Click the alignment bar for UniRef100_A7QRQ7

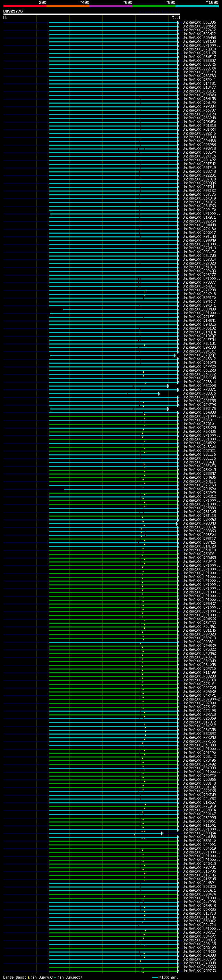point(113,355)
